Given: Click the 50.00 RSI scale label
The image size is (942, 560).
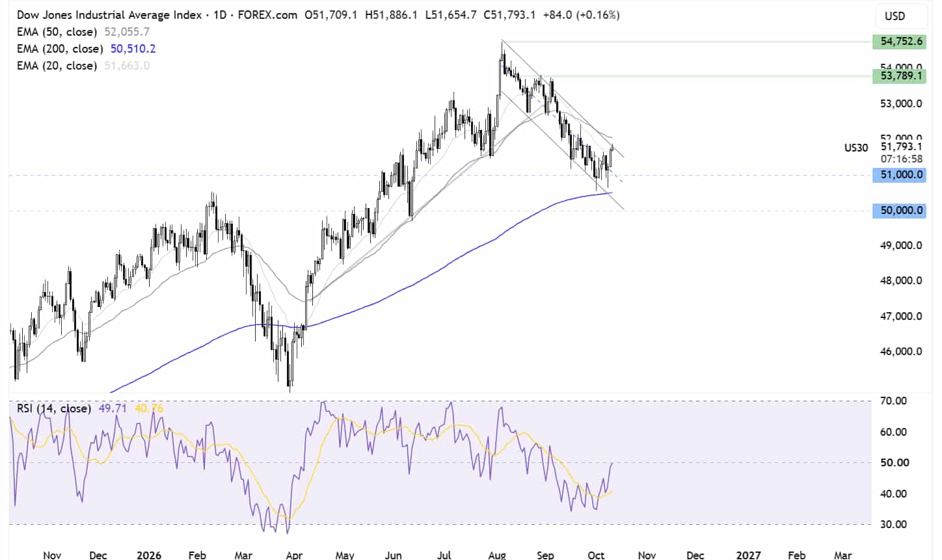Looking at the screenshot, I should 894,462.
